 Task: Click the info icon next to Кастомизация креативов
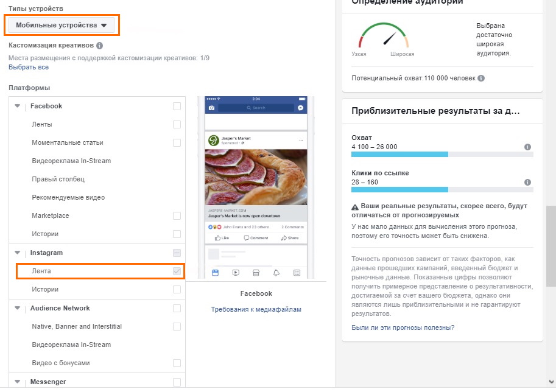pos(100,46)
